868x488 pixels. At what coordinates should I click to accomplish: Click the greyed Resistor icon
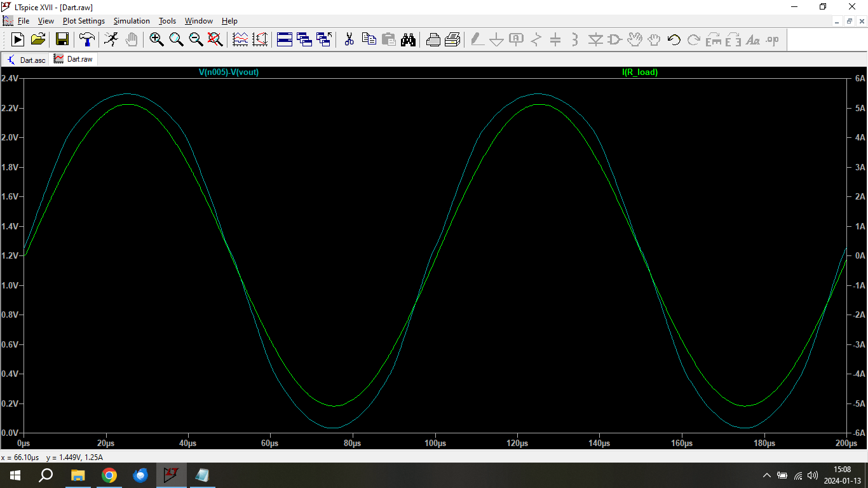[536, 39]
